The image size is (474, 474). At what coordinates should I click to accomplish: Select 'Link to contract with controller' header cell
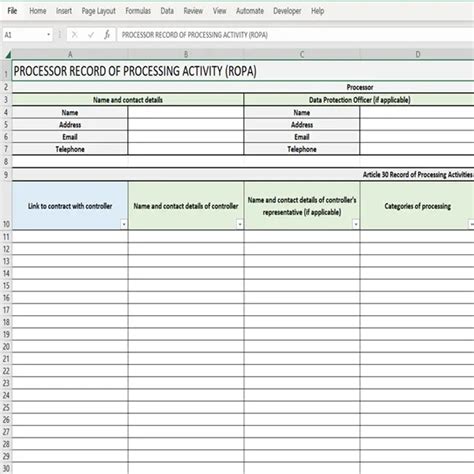(70, 206)
